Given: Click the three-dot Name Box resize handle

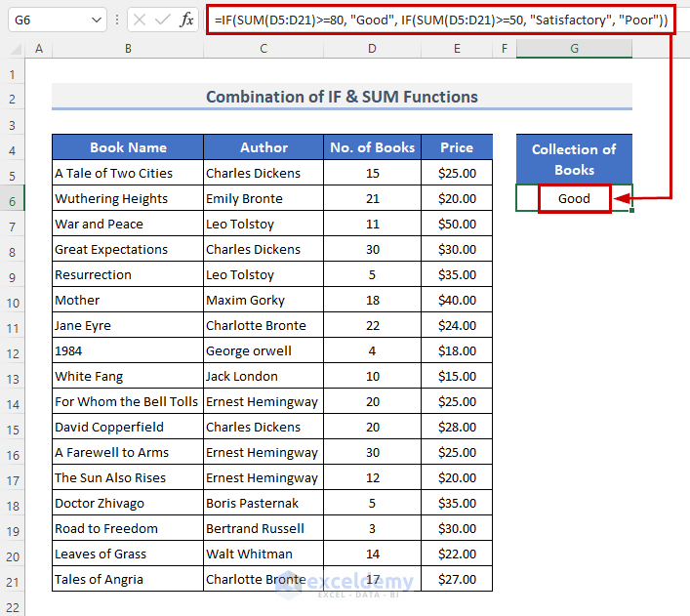Looking at the screenshot, I should [117, 20].
